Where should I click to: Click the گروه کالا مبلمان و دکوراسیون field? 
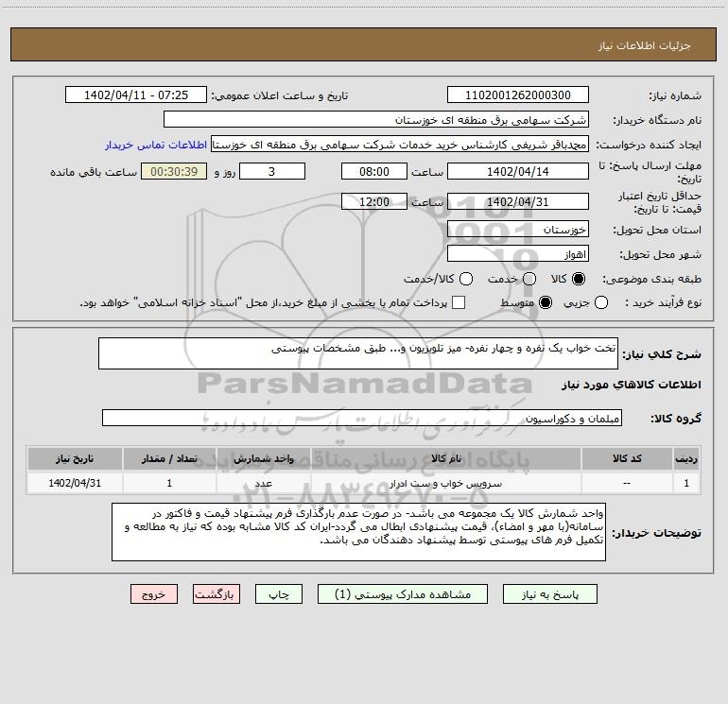tap(362, 418)
